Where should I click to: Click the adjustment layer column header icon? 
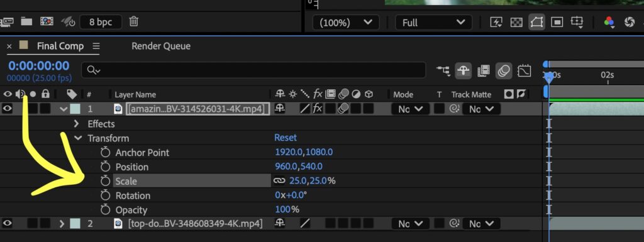pos(356,94)
